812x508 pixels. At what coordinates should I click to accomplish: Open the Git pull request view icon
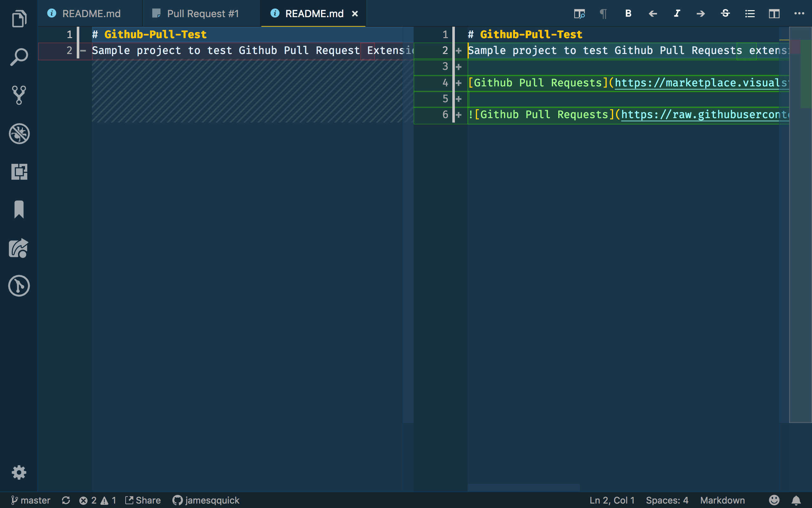click(x=19, y=286)
